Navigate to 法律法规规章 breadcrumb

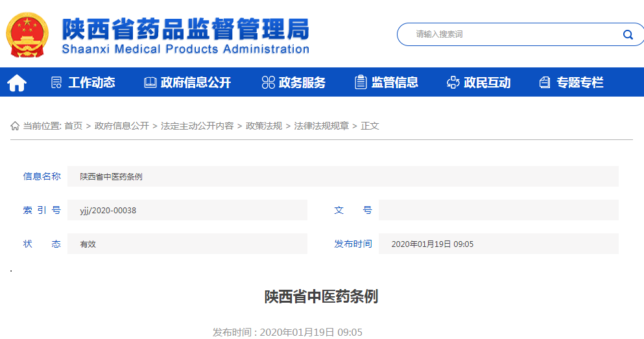click(322, 126)
